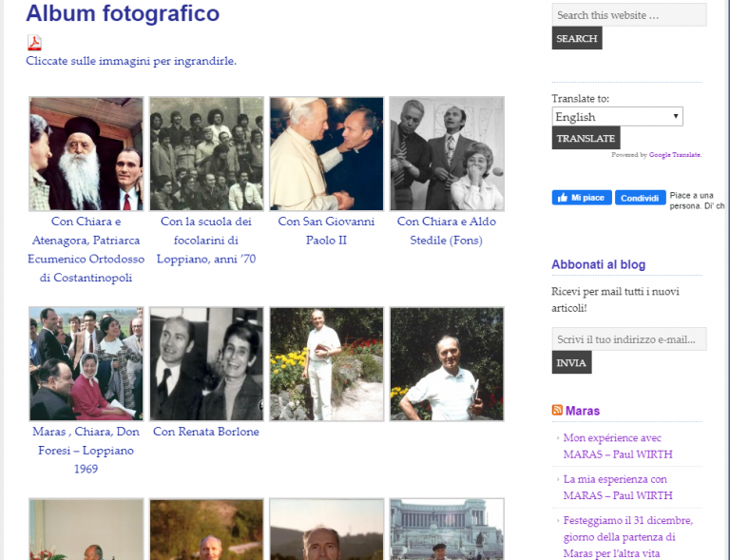730x560 pixels.
Task: Click the Facebook Condividi button
Action: coord(640,198)
